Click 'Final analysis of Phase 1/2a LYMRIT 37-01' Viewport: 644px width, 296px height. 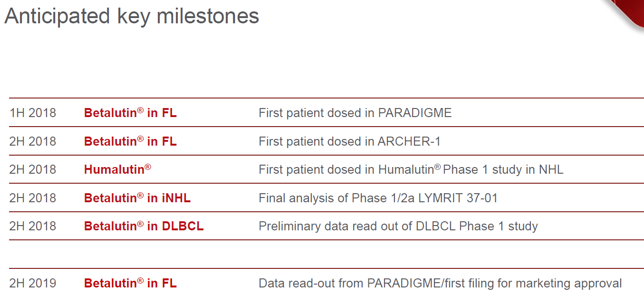(x=378, y=198)
